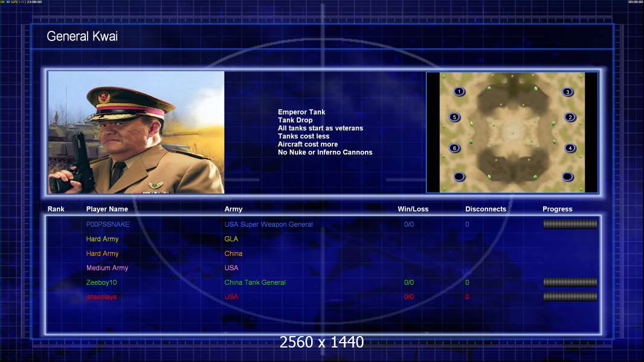Click the Rank column header
This screenshot has height=362, width=644.
(x=56, y=209)
